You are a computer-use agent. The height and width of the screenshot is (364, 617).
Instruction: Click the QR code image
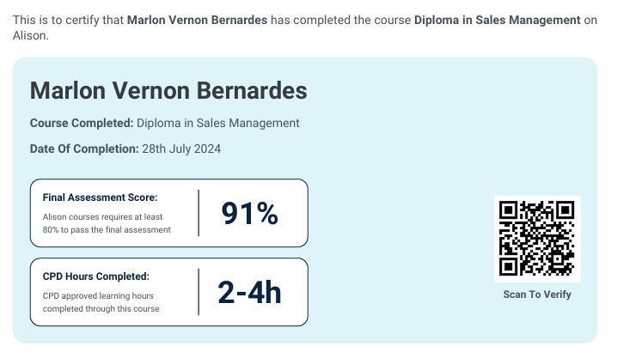[x=537, y=238]
